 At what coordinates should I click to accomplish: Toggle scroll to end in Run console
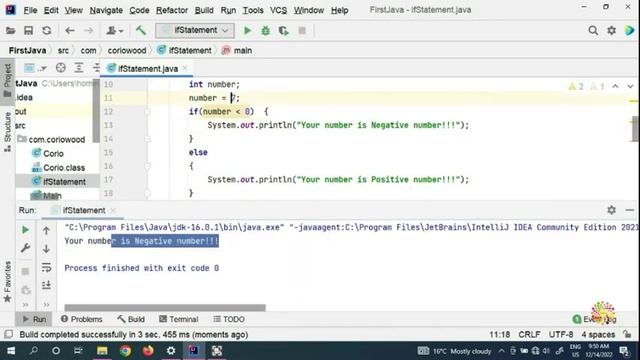pyautogui.click(x=46, y=285)
